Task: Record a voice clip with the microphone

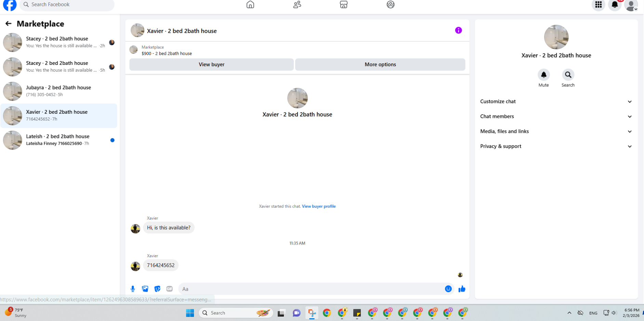Action: (133, 289)
